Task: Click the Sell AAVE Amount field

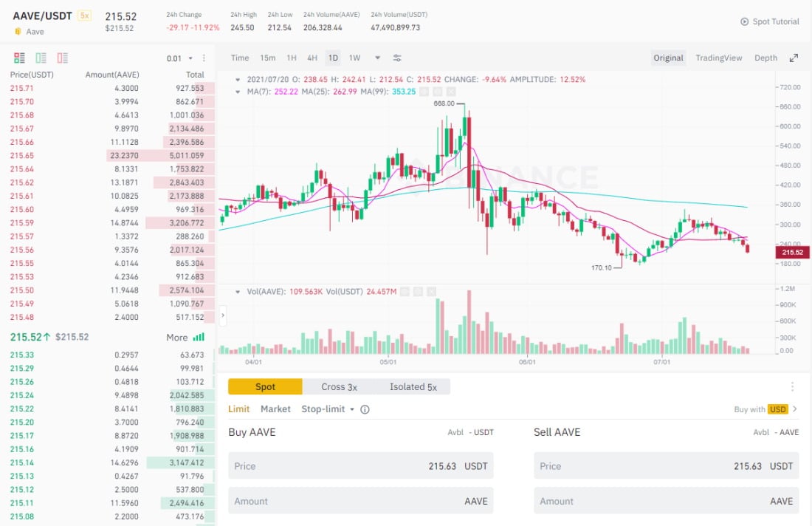Action: point(667,501)
